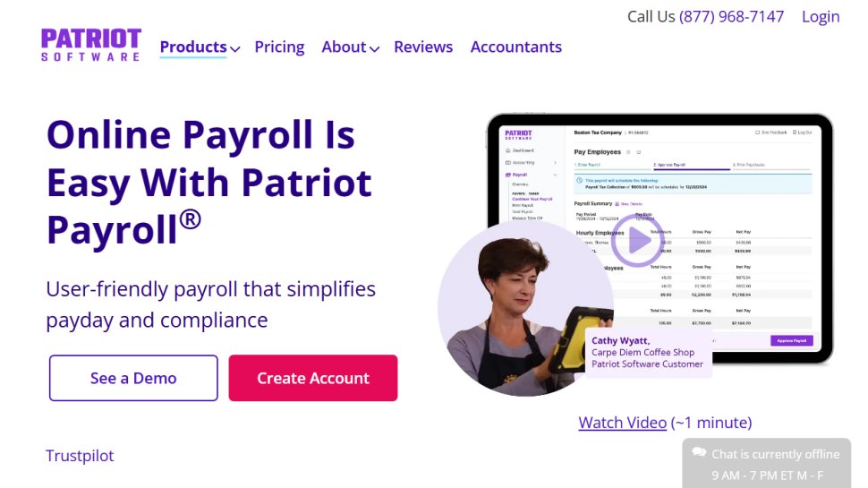
Task: Click the Patriot logo inside the tablet screenshot
Action: tap(518, 134)
